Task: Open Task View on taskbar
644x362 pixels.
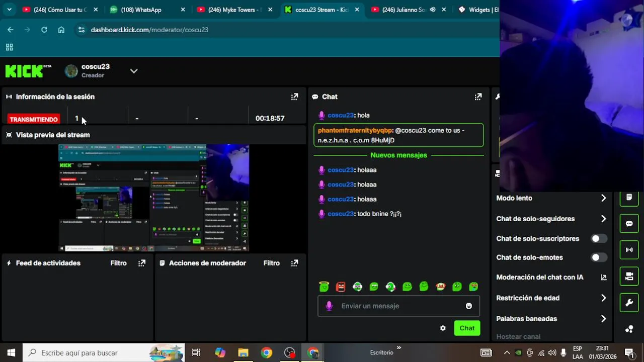Action: (196, 353)
